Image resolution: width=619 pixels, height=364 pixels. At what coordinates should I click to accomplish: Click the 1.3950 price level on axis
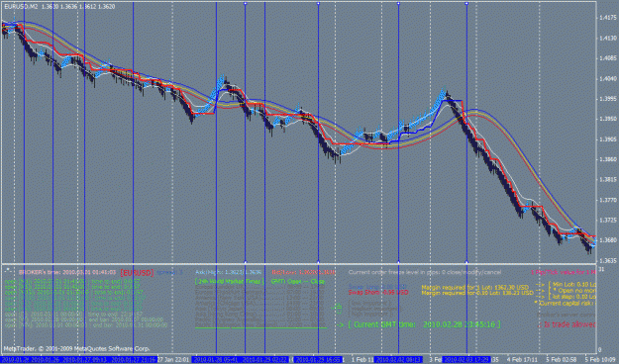pos(608,119)
